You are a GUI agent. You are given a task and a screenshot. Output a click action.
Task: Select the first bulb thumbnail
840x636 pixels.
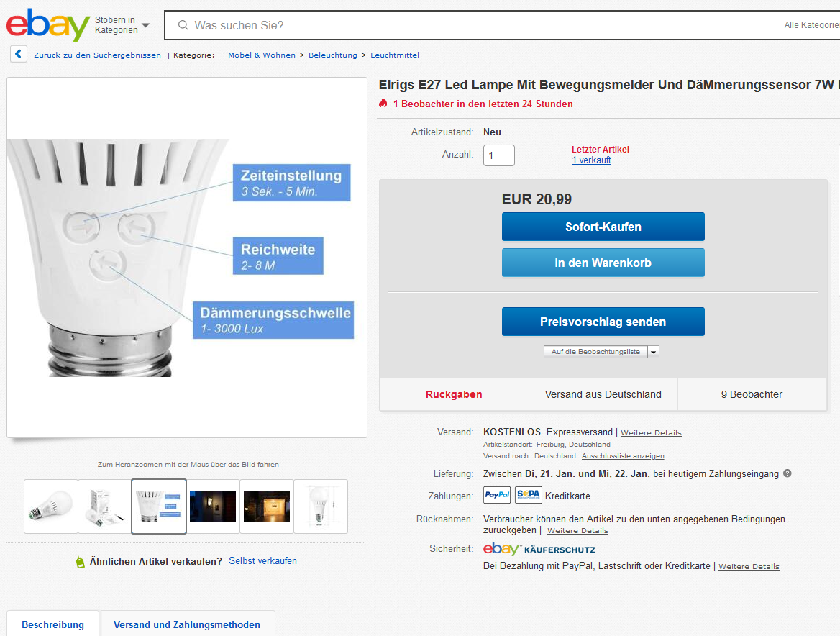point(51,506)
